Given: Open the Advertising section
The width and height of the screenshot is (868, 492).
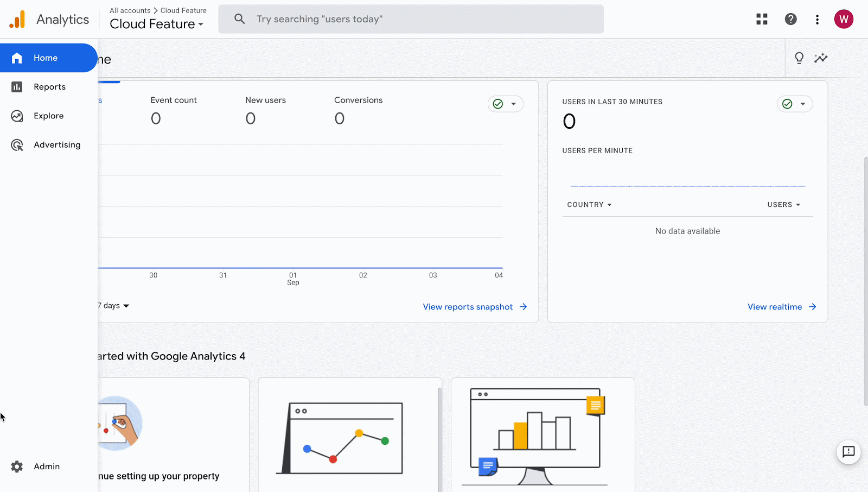Looking at the screenshot, I should (49, 145).
